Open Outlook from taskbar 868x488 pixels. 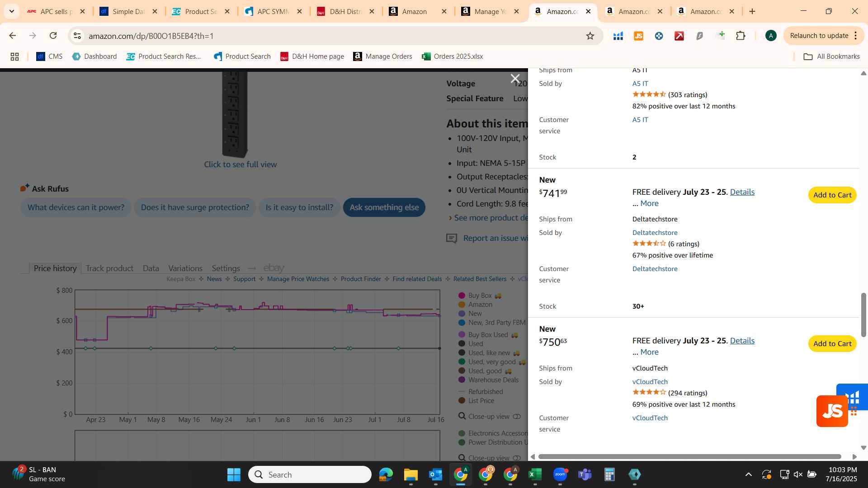[435, 474]
